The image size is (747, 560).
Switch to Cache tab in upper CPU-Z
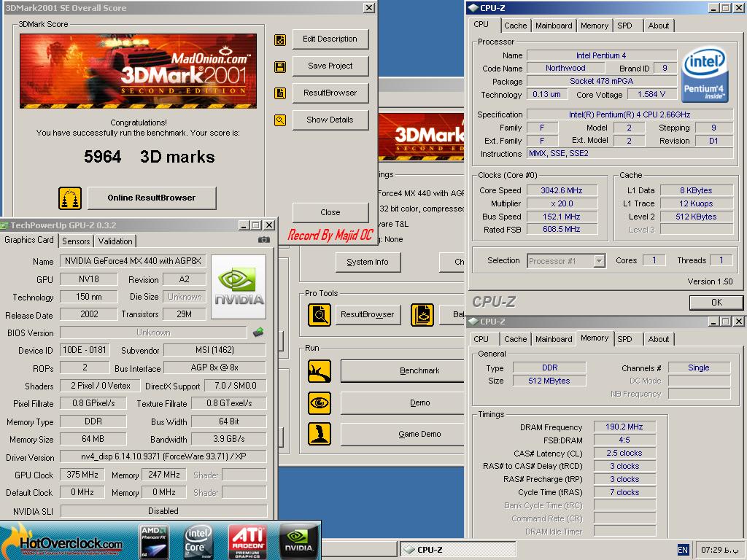coord(516,26)
